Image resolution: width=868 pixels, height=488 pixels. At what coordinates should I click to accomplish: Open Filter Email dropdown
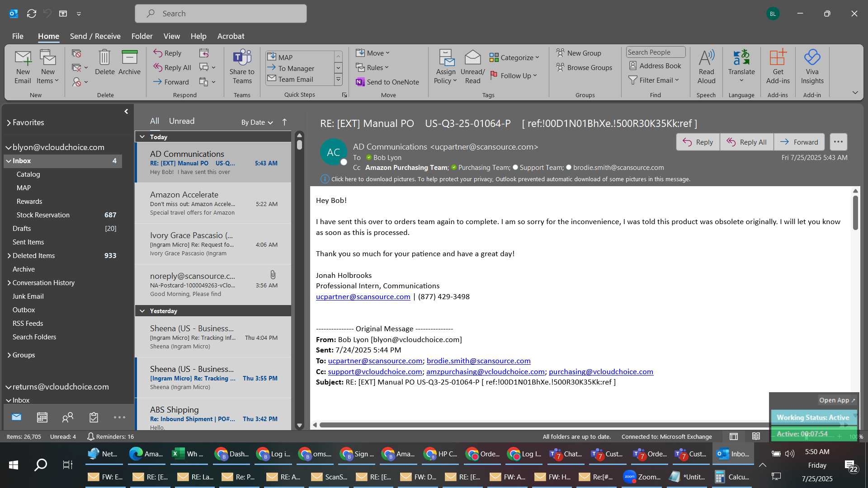coord(654,80)
